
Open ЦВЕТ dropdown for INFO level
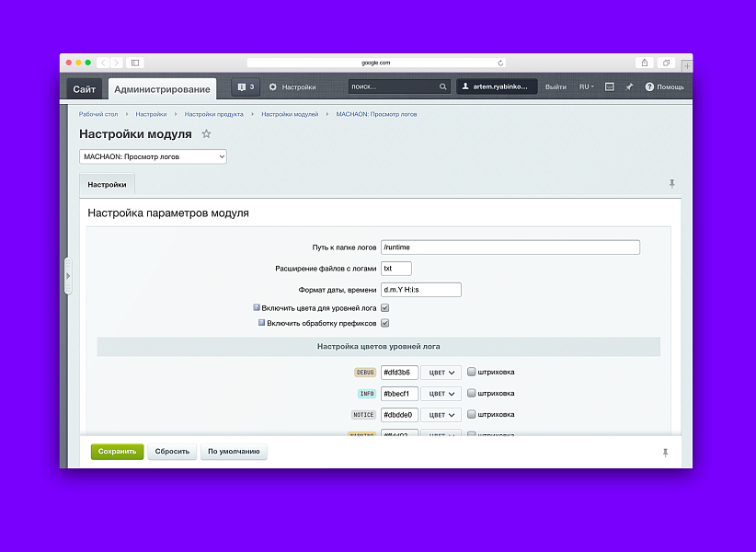coord(441,394)
